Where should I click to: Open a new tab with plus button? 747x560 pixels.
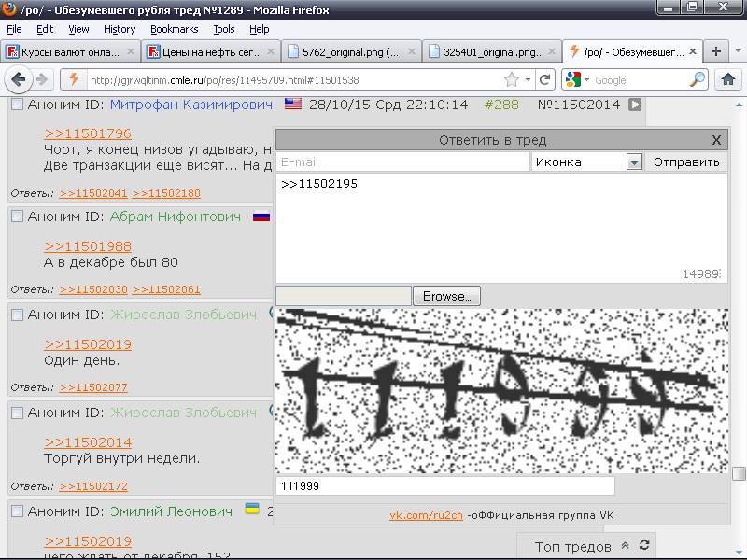click(x=715, y=51)
